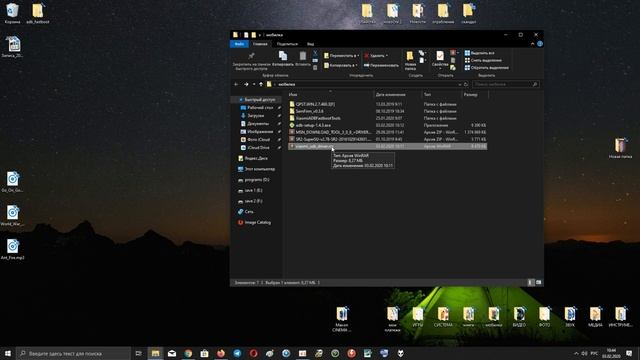Select the MSM_DOWNLOAD_TOOL zip archive
Viewport: 640px width, 360px height.
(387, 132)
